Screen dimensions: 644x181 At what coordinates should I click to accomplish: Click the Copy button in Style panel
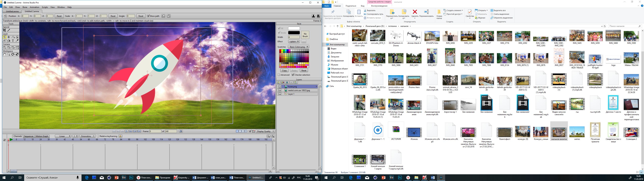pyautogui.click(x=284, y=71)
